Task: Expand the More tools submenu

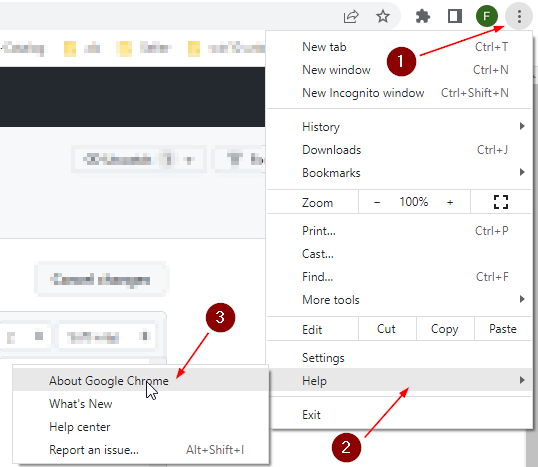Action: click(399, 300)
